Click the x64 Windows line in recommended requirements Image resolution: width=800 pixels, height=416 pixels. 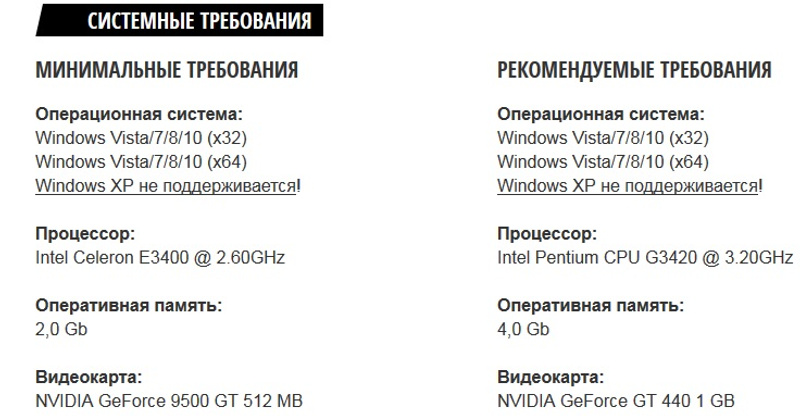click(602, 161)
